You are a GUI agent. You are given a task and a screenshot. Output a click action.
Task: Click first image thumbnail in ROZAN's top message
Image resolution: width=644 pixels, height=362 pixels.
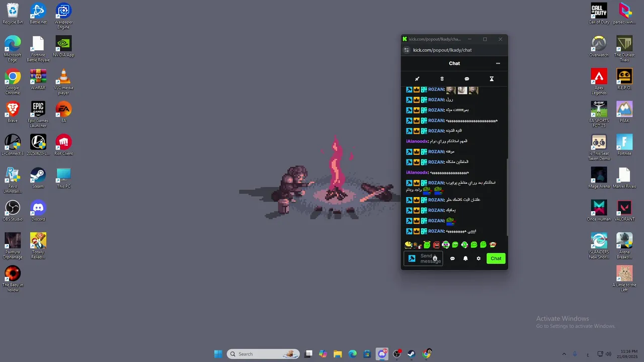[x=451, y=90]
